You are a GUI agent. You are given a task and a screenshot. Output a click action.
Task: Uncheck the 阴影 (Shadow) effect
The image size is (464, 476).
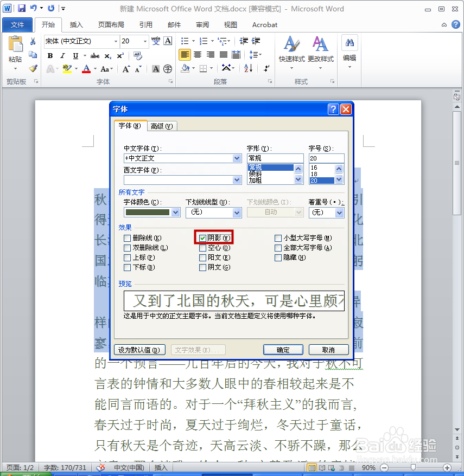203,237
